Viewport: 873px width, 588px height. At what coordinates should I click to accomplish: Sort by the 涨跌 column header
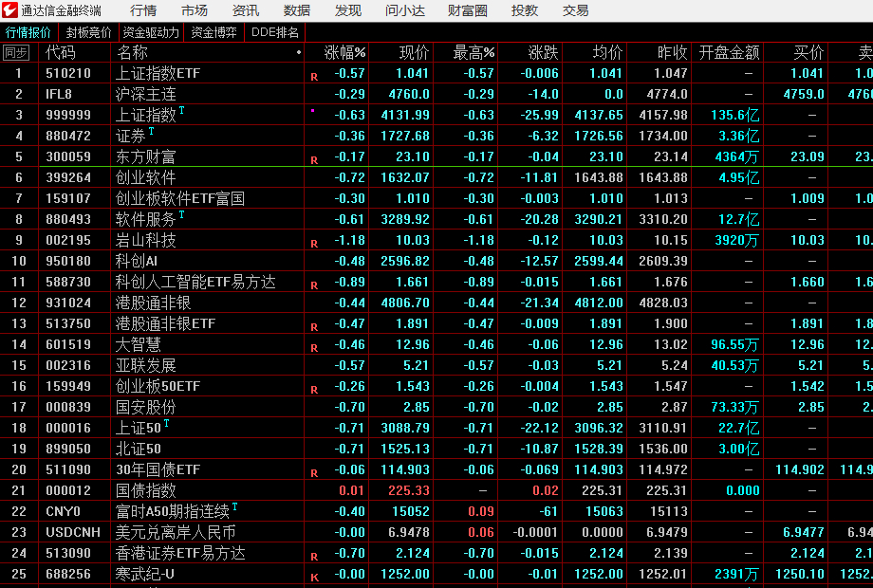click(543, 53)
